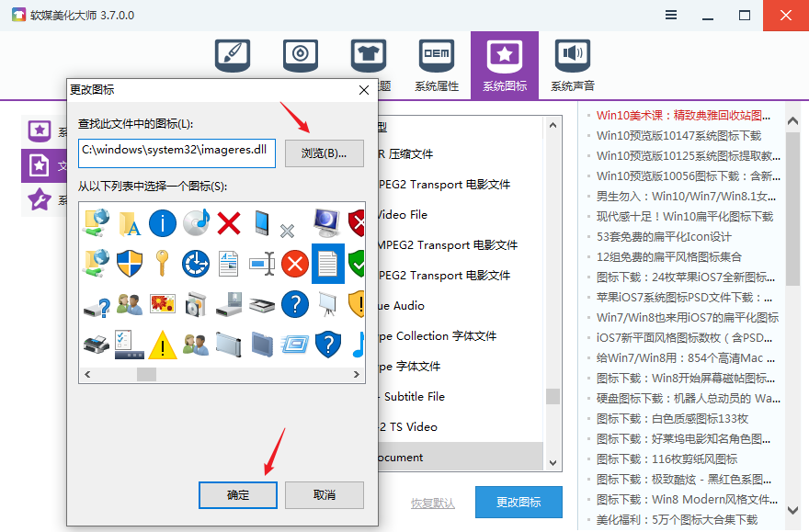The width and height of the screenshot is (809, 532).
Task: Select the blue info circle icon
Action: (162, 221)
